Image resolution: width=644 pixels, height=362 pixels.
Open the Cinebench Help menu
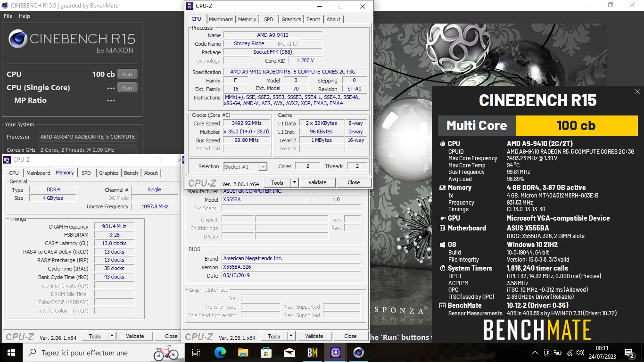(25, 16)
